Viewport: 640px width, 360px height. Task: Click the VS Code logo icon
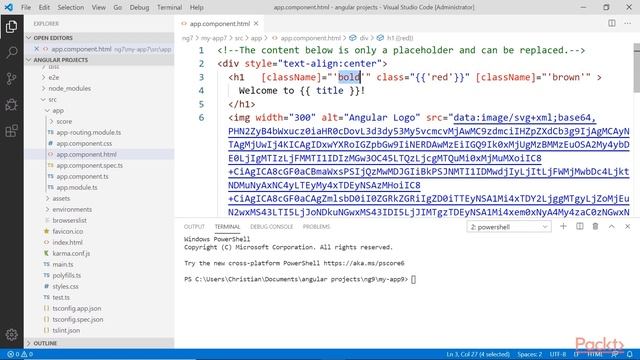(9, 7)
